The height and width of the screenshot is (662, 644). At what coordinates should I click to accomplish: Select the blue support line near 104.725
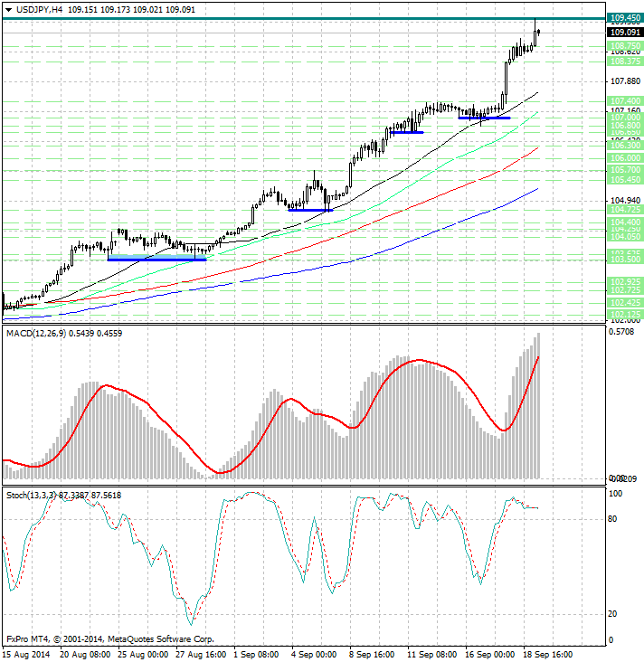click(x=310, y=210)
